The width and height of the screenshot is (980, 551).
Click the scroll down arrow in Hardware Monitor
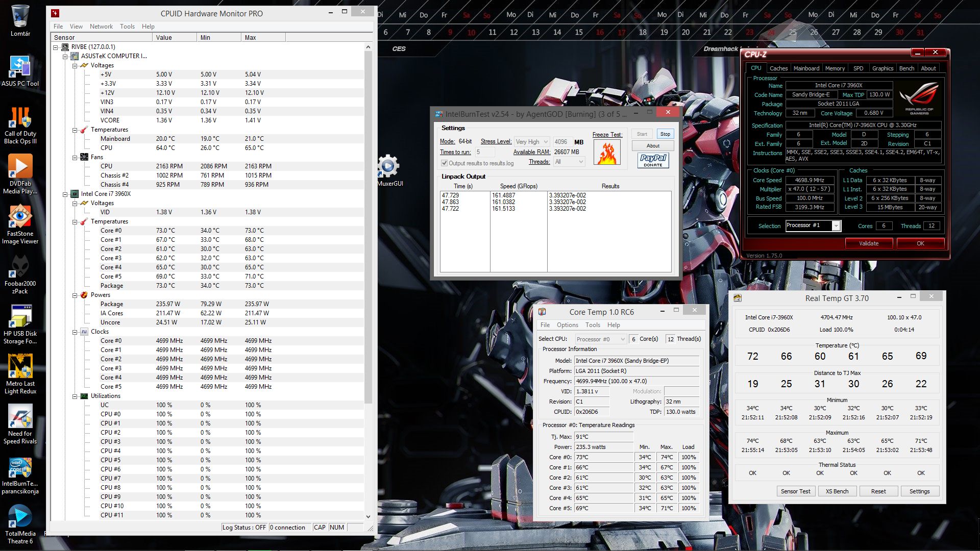coord(369,516)
